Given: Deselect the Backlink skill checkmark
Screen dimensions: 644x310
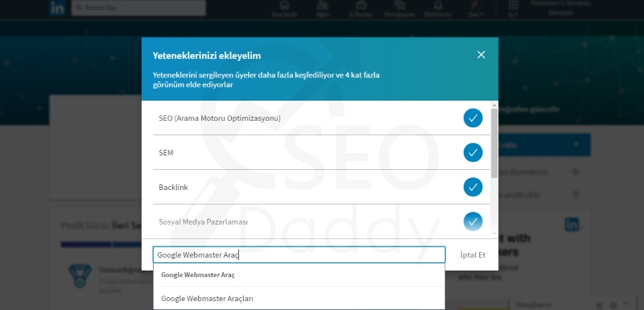Looking at the screenshot, I should coord(473,188).
